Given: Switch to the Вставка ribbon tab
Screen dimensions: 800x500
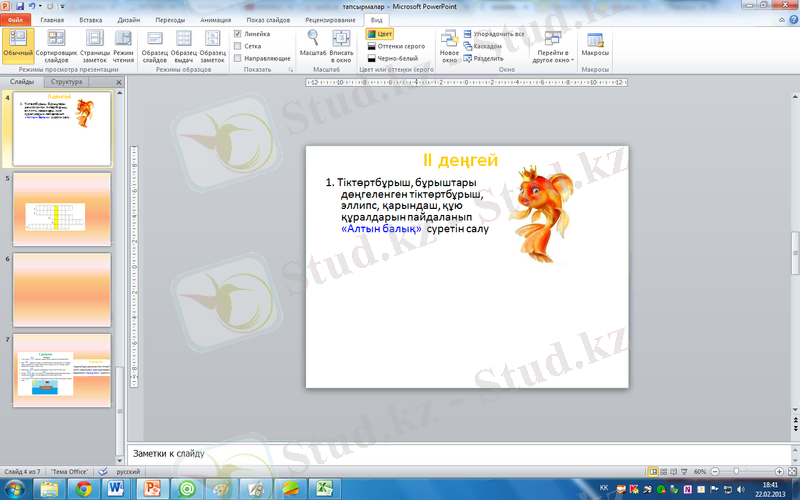Looking at the screenshot, I should click(90, 19).
